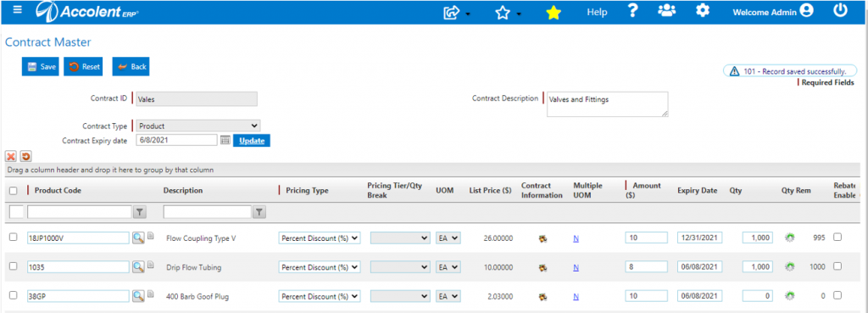The width and height of the screenshot is (868, 313).
Task: Tick the select-all checkbox in grid header
Action: click(14, 191)
